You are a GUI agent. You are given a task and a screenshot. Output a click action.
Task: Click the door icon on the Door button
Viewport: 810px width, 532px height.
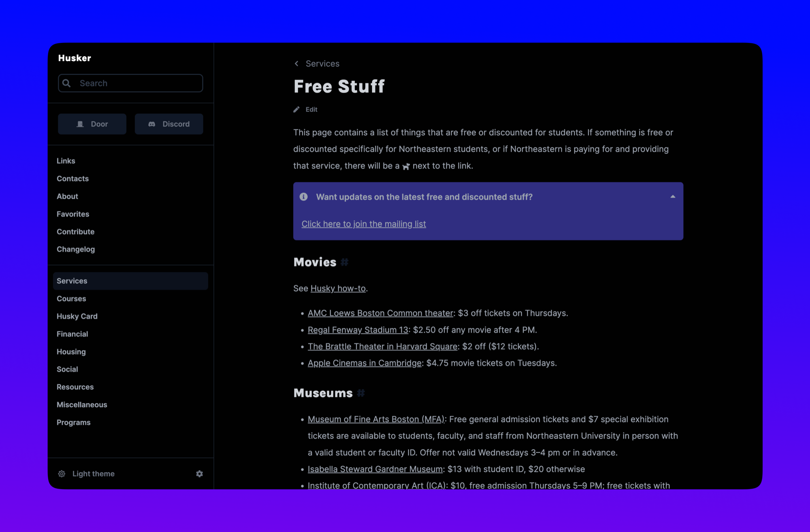(x=81, y=124)
